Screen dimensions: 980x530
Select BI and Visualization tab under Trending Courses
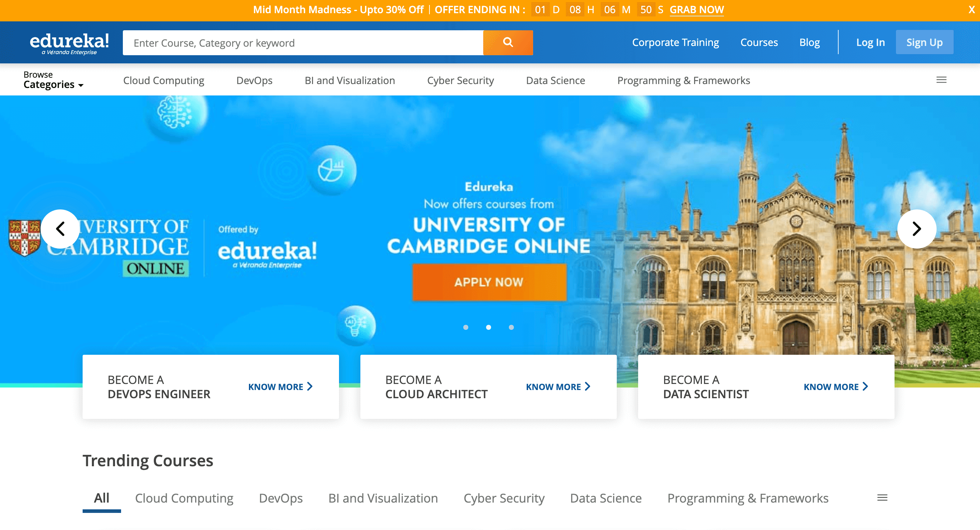(x=383, y=498)
